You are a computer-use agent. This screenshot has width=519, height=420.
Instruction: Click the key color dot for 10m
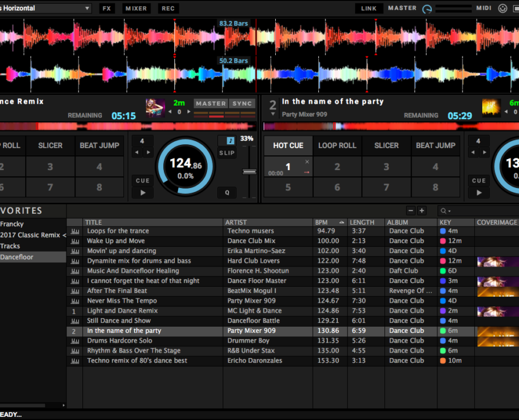pyautogui.click(x=443, y=361)
